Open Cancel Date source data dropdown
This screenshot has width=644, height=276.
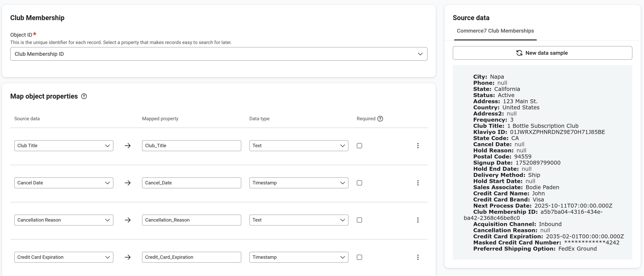click(x=64, y=183)
